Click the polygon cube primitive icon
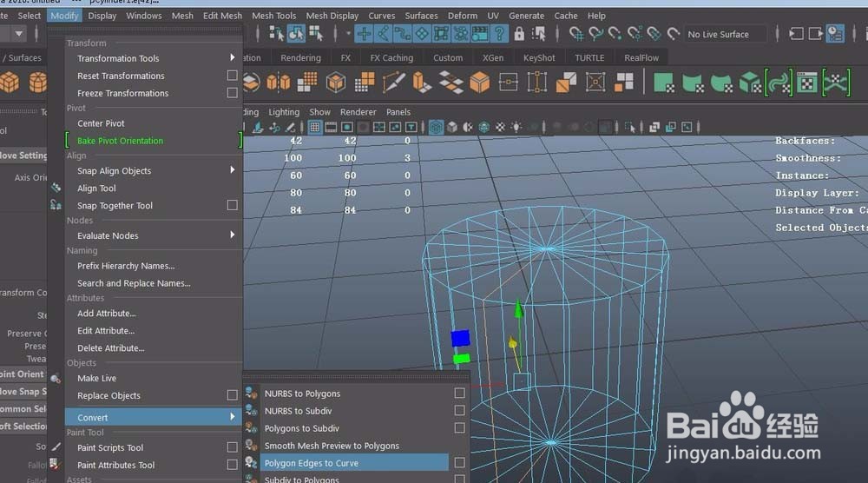This screenshot has height=483, width=868. click(10, 83)
